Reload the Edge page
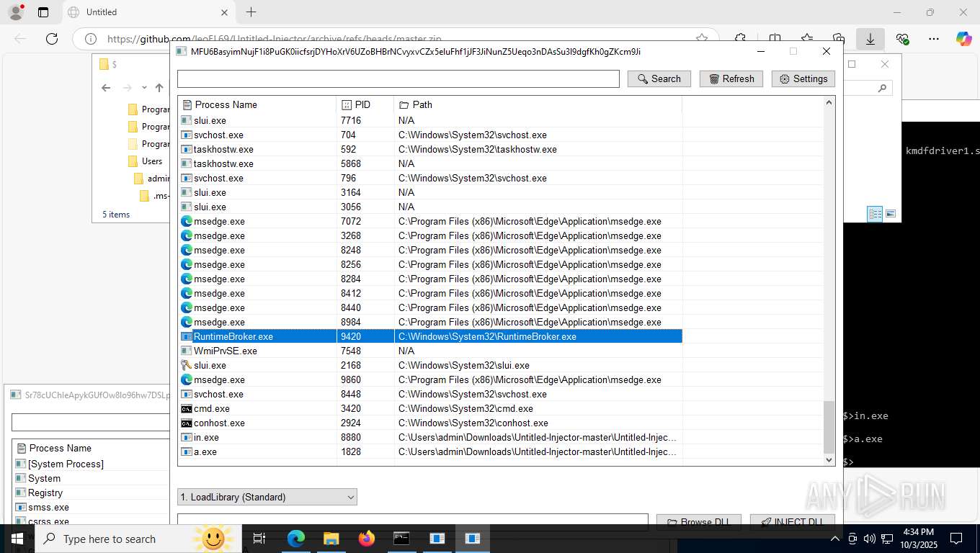980x553 pixels. pos(51,39)
